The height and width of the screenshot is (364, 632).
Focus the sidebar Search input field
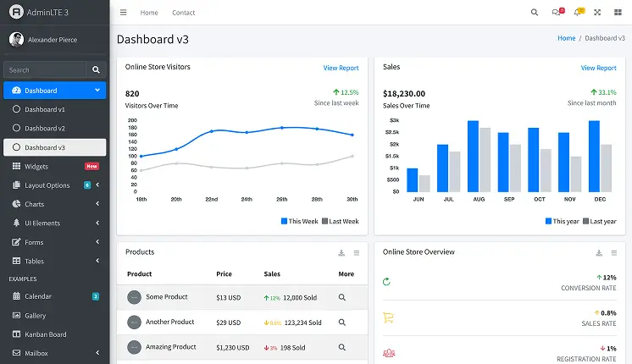point(45,69)
